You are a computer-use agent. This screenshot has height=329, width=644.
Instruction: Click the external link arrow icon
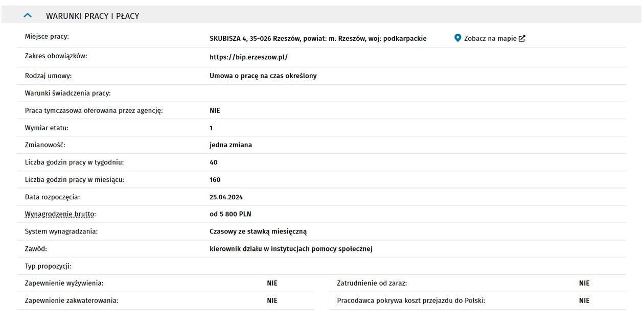coord(522,38)
